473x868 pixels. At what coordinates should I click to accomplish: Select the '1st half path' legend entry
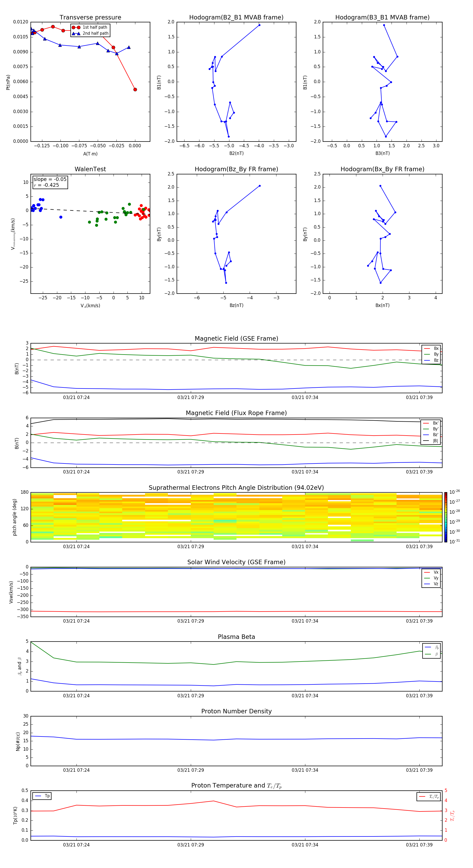90,27
